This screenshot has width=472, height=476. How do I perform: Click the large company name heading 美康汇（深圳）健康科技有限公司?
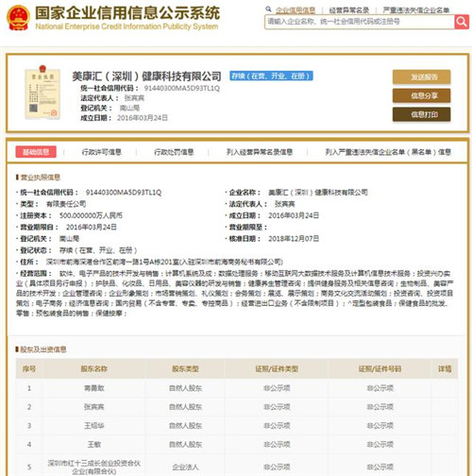146,76
